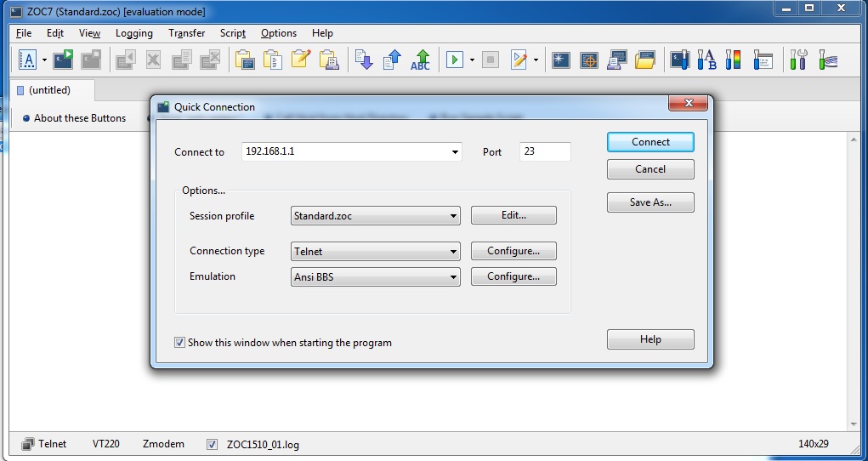Click the clipboard with screen icon
The width and height of the screenshot is (868, 461).
[x=245, y=60]
